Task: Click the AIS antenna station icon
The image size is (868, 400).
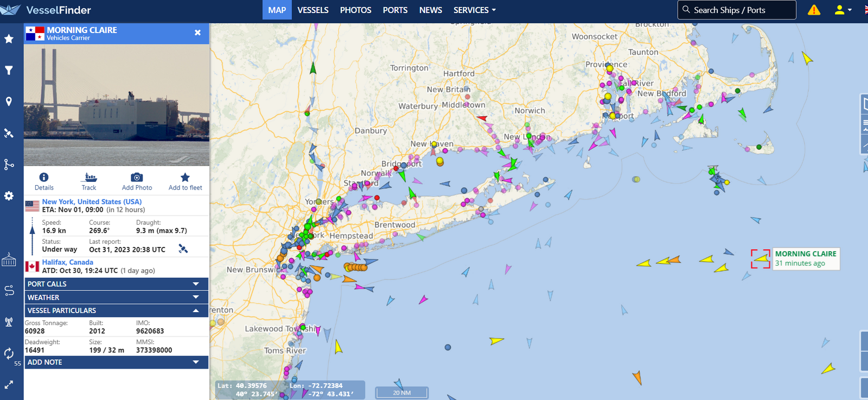Action: coord(9,322)
